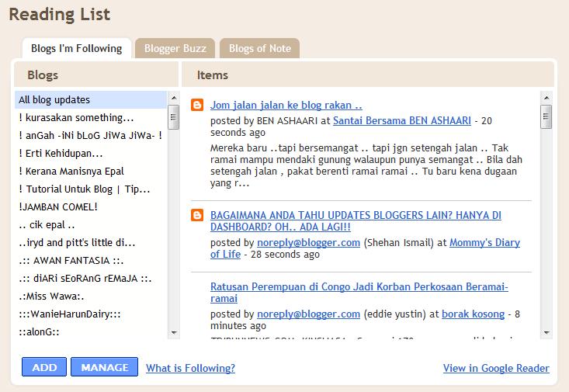569x392 pixels.
Task: Click Blogger icon beside Jom jalan jalan post
Action: (197, 106)
